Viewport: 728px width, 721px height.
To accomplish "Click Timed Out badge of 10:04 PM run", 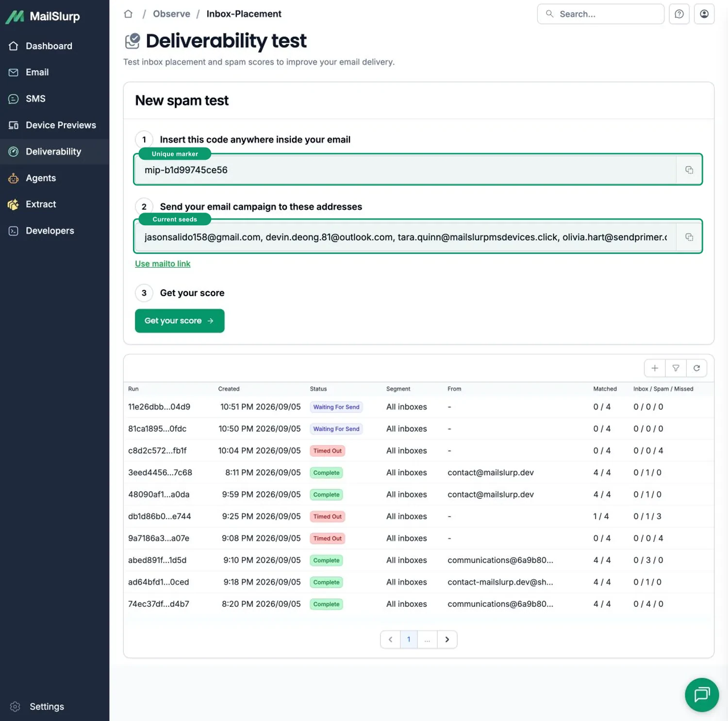I will pyautogui.click(x=328, y=451).
